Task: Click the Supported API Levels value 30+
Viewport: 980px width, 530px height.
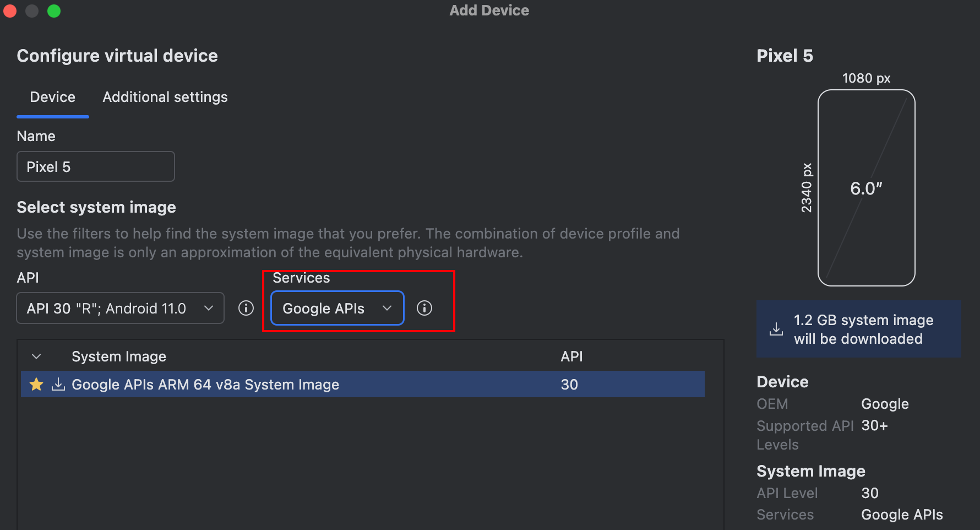Action: pyautogui.click(x=874, y=425)
